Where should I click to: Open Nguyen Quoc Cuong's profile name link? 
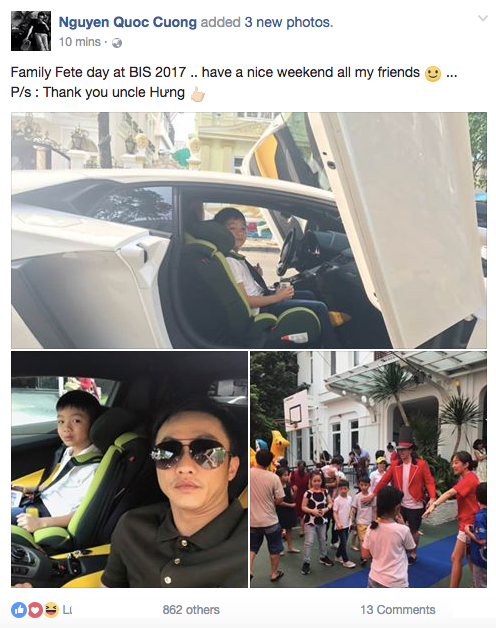coord(128,22)
